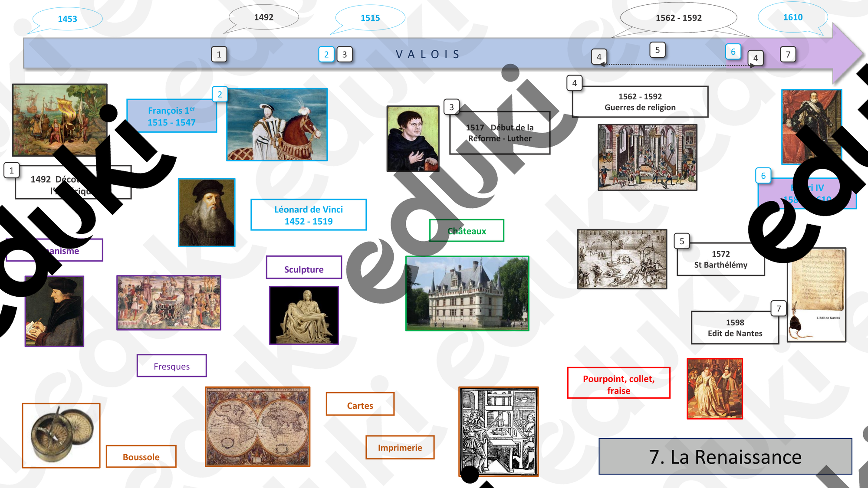Select the 1572 St Barthélémy text box
868x488 pixels.
721,259
